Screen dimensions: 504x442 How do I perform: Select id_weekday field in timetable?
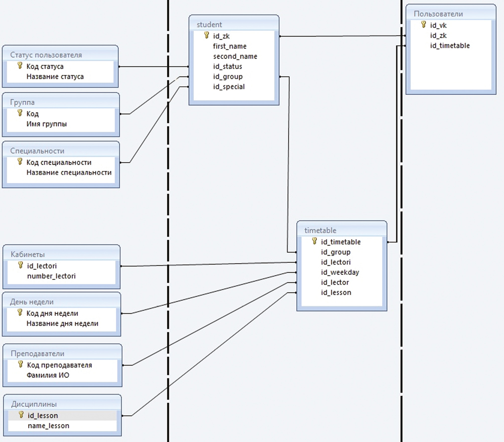340,272
